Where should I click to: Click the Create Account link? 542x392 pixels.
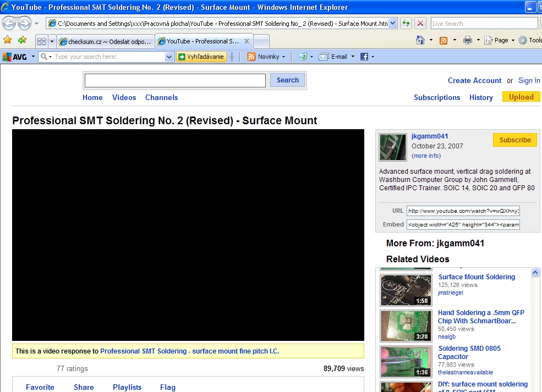click(474, 80)
